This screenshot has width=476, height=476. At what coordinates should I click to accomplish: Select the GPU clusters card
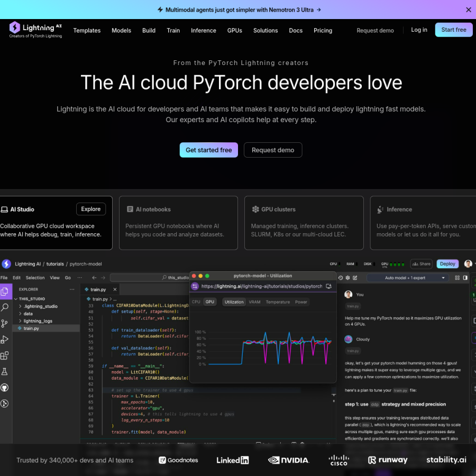pyautogui.click(x=304, y=223)
